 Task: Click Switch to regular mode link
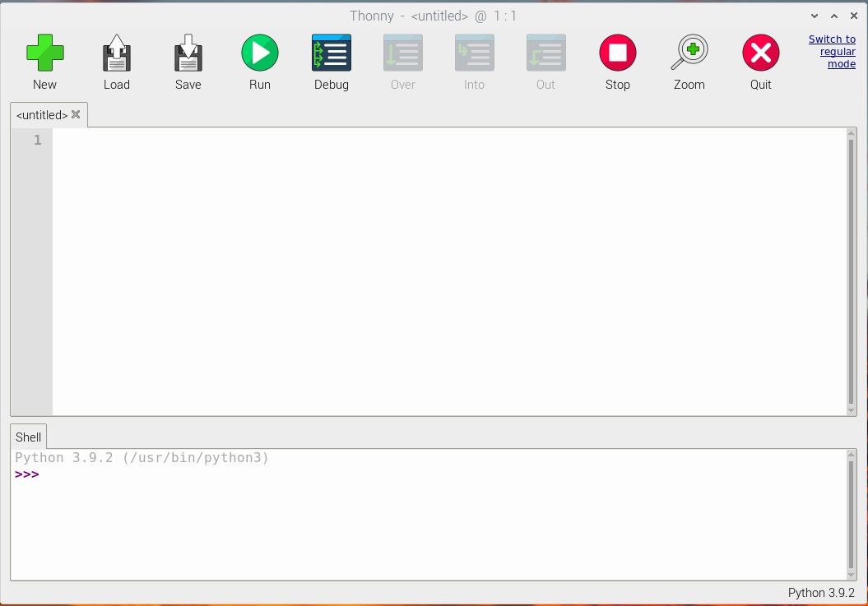(x=832, y=52)
